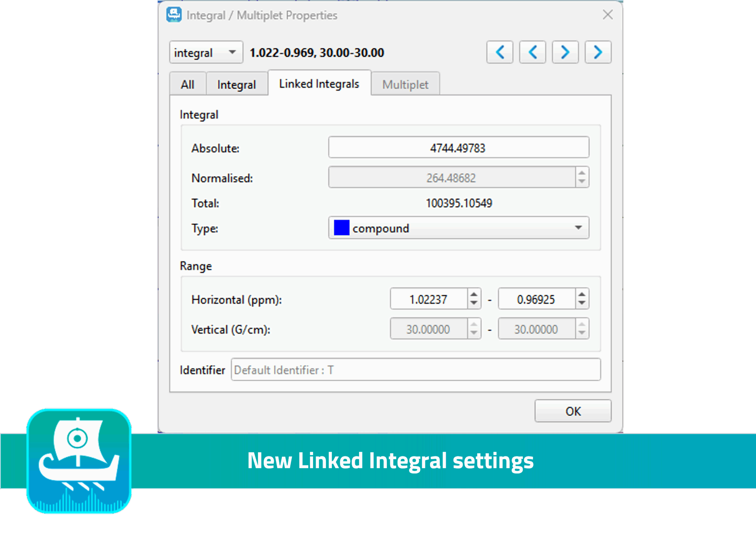Increment the left Horizontal ppm value
Viewport: 756px width, 538px height.
(474, 294)
